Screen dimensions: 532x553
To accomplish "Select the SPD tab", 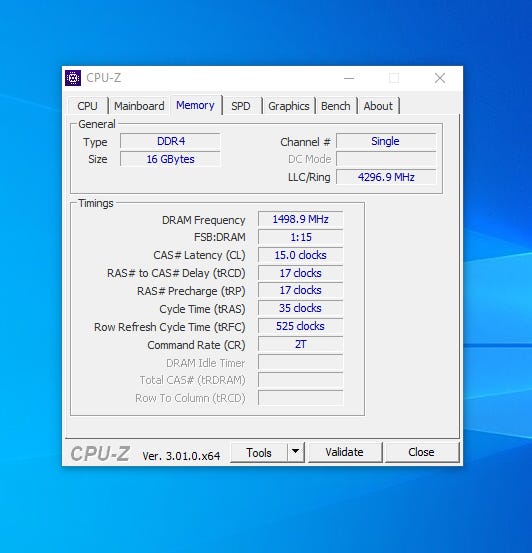I will tap(241, 106).
